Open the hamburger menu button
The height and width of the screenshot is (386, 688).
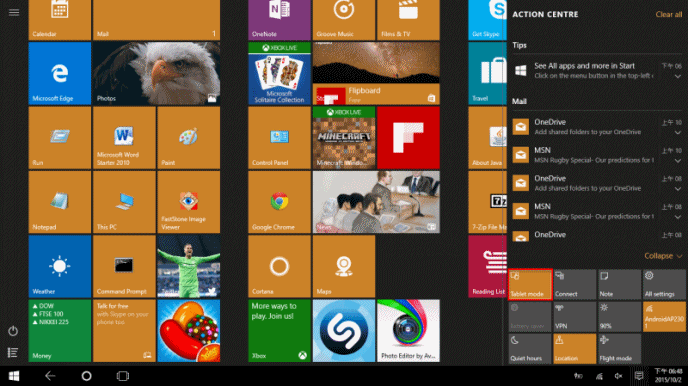tap(14, 12)
